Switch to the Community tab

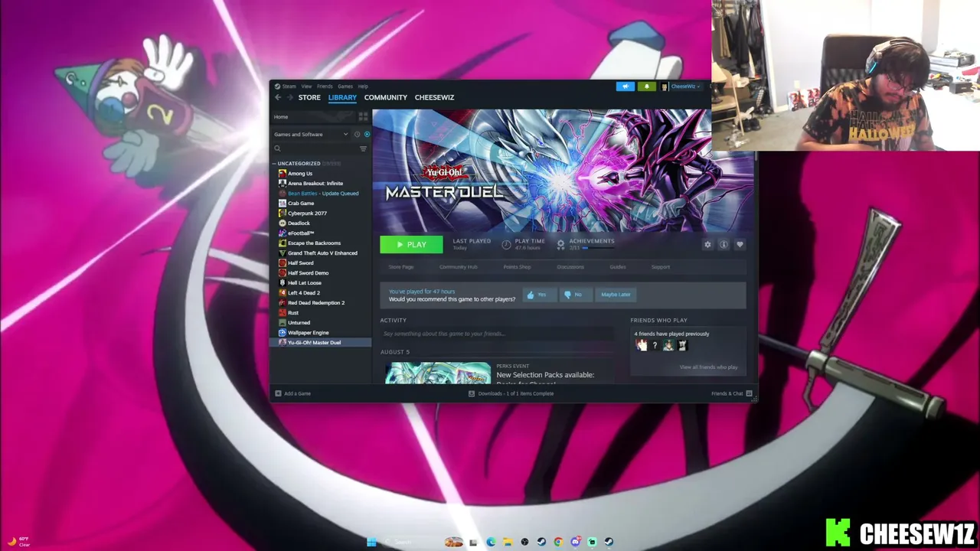[x=386, y=97]
